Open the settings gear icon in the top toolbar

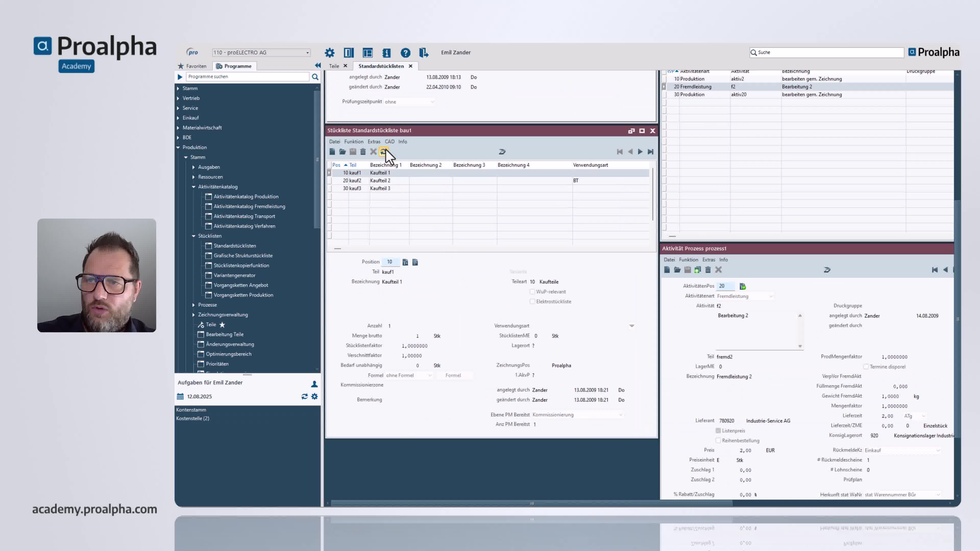pos(329,53)
